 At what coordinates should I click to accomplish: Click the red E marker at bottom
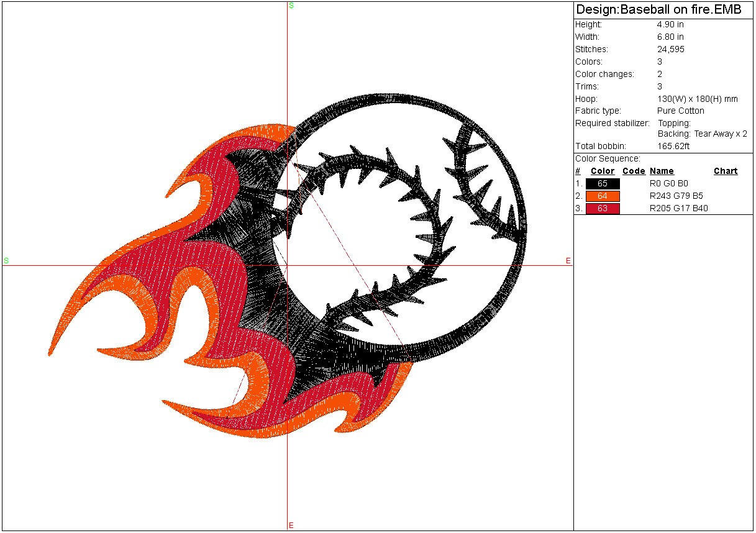[x=291, y=526]
